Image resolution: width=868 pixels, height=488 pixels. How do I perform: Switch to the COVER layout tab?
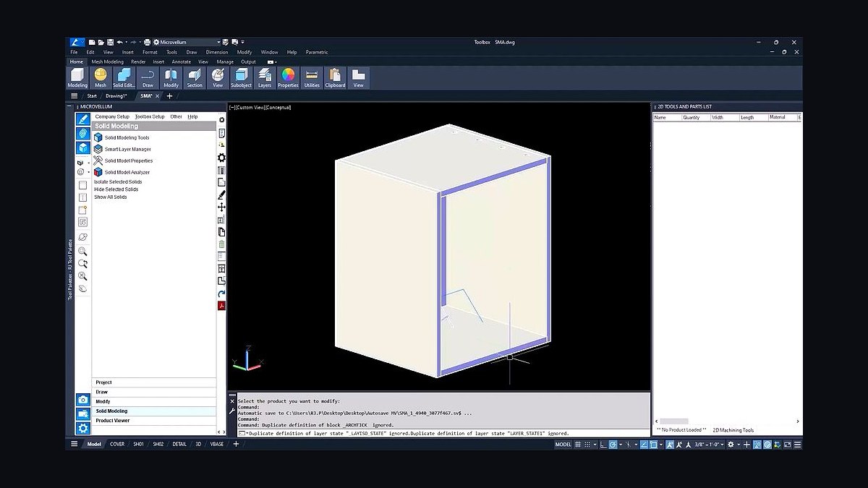click(x=116, y=444)
